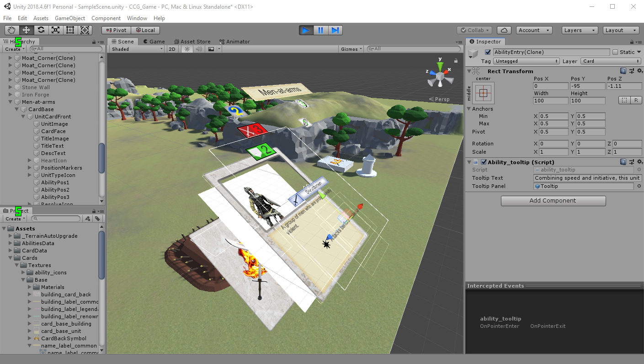The height and width of the screenshot is (364, 644).
Task: Open the Layers dropdown
Action: [580, 30]
